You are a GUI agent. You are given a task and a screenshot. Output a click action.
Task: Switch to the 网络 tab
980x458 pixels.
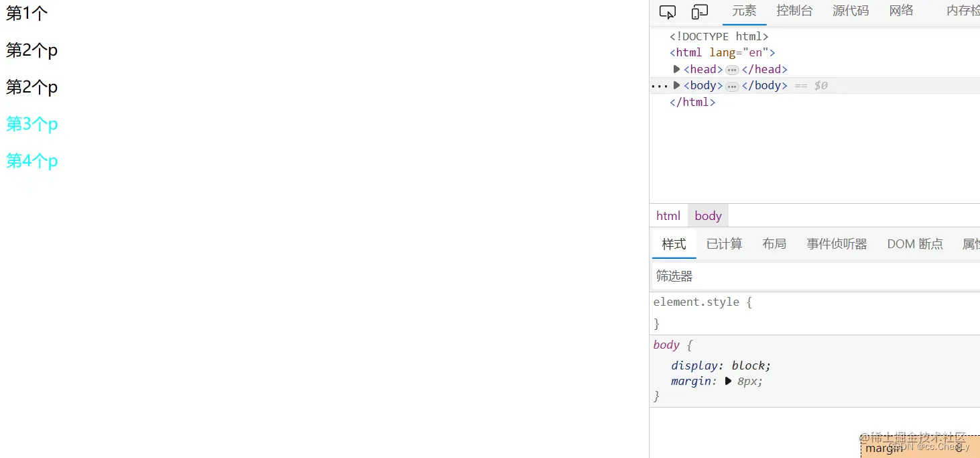pyautogui.click(x=902, y=11)
